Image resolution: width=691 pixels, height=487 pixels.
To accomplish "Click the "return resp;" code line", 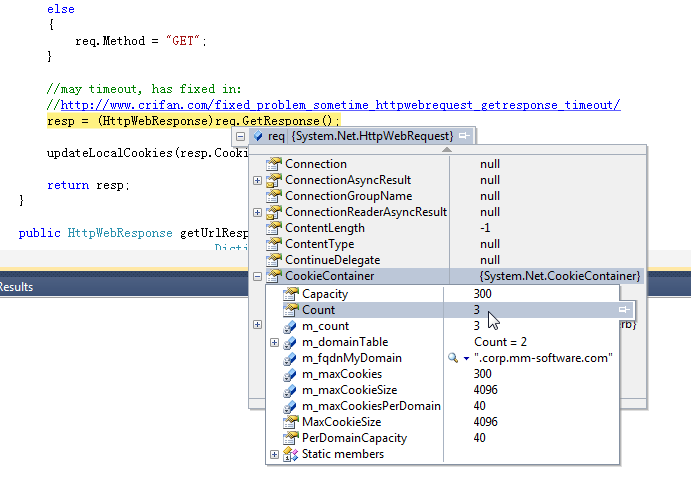I will point(88,185).
